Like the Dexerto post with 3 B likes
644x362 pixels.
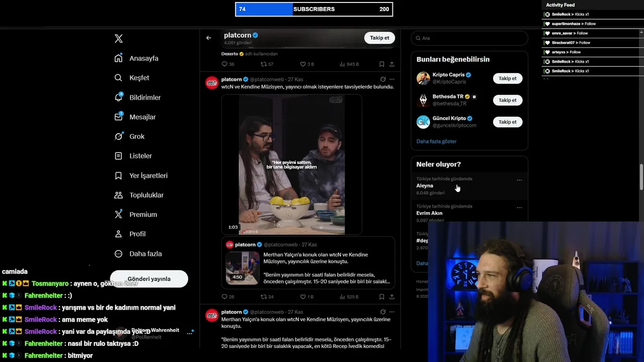[307, 64]
